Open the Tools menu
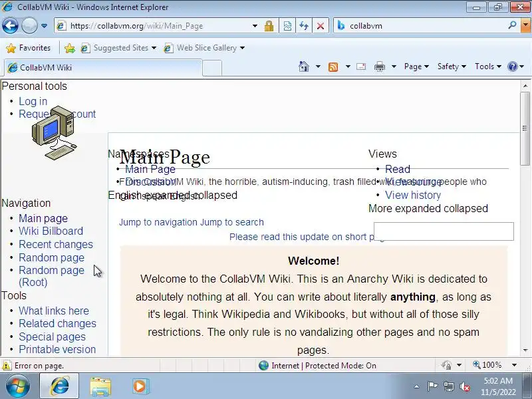Screen dimensions: 532x399 coord(488,66)
